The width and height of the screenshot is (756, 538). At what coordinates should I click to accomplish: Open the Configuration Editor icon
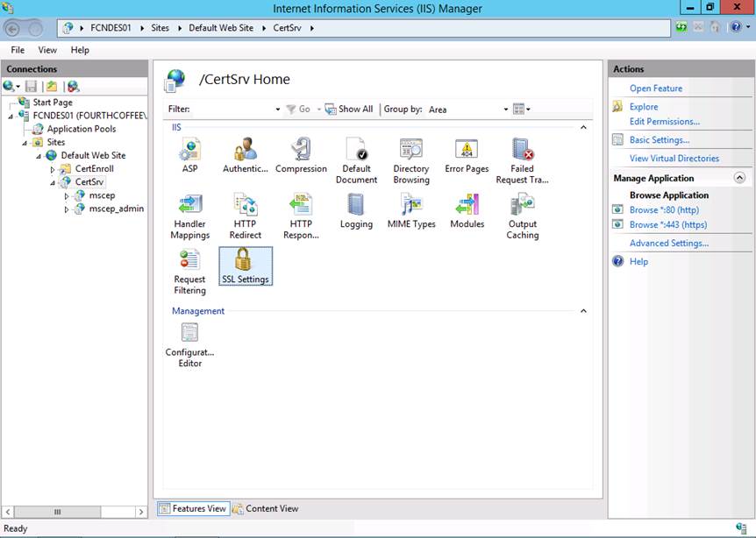189,344
